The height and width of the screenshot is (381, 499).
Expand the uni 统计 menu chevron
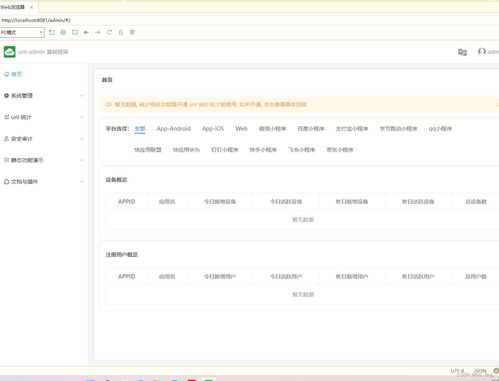[82, 117]
